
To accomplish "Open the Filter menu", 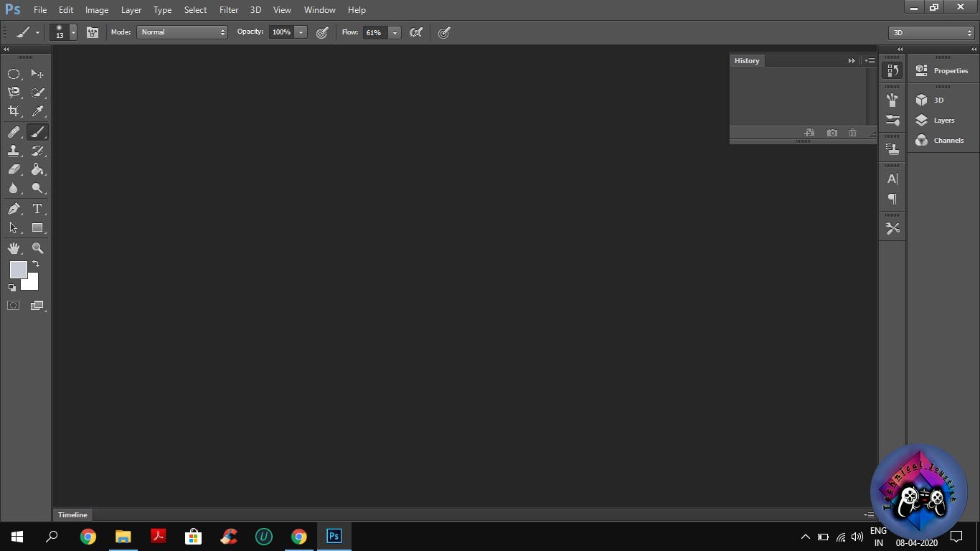I will pos(229,10).
